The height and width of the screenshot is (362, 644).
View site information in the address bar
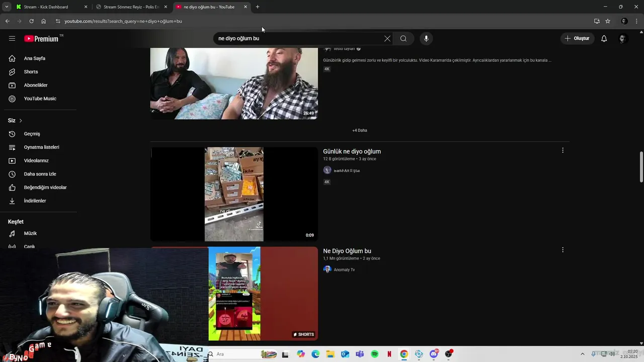click(x=58, y=21)
